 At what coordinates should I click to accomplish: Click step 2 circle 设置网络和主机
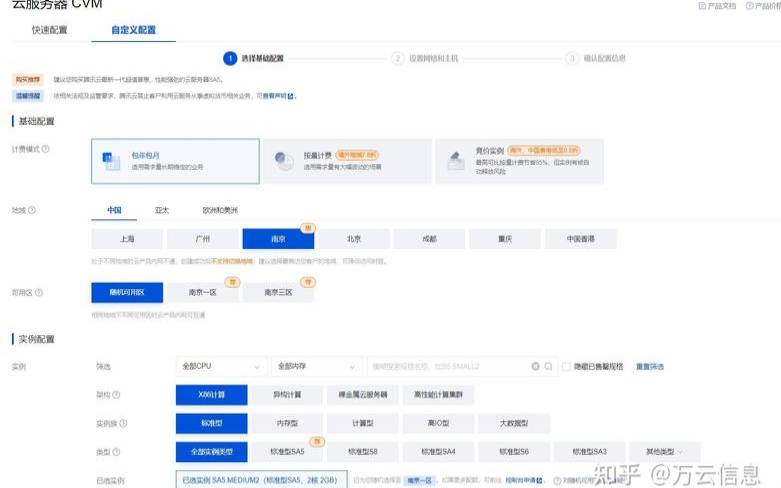coord(397,58)
